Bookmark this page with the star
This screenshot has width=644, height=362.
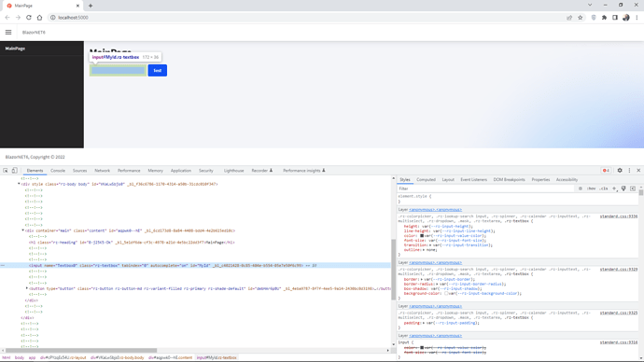[580, 18]
